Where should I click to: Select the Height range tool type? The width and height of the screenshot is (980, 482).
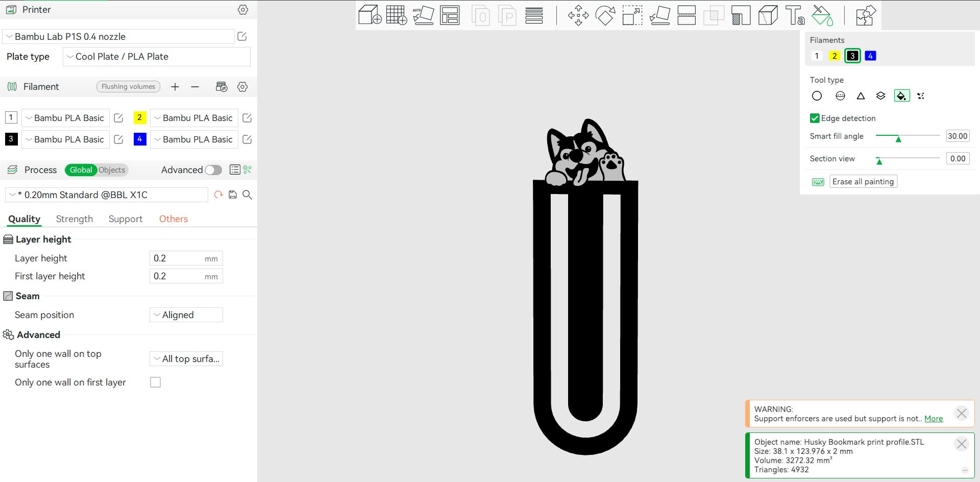[880, 96]
